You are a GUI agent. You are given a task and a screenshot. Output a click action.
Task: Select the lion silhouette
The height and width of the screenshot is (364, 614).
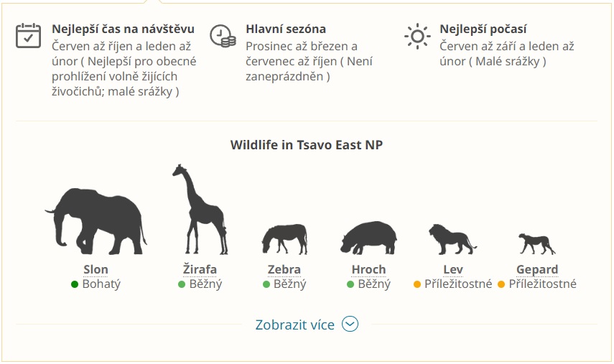pos(452,240)
